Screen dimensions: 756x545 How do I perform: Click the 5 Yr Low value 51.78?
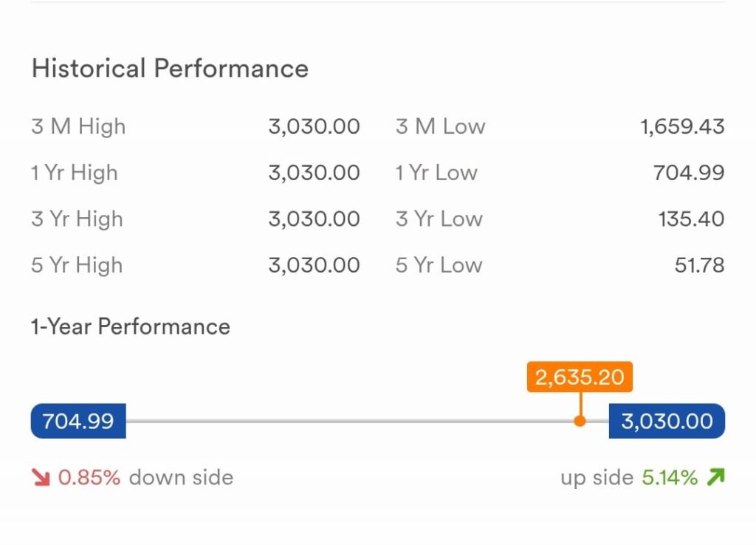tap(700, 265)
